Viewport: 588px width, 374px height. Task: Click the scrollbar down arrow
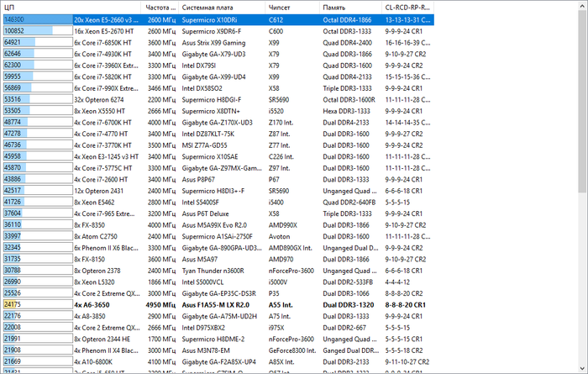pyautogui.click(x=582, y=368)
